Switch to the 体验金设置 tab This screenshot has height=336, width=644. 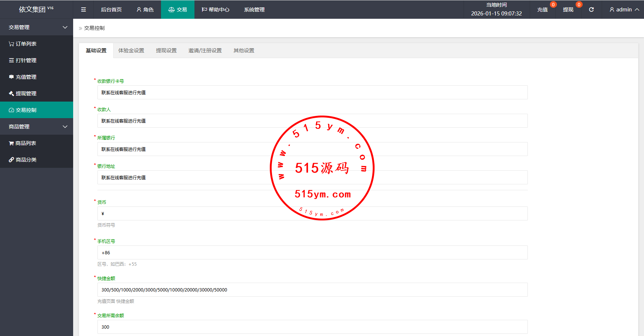pos(131,50)
